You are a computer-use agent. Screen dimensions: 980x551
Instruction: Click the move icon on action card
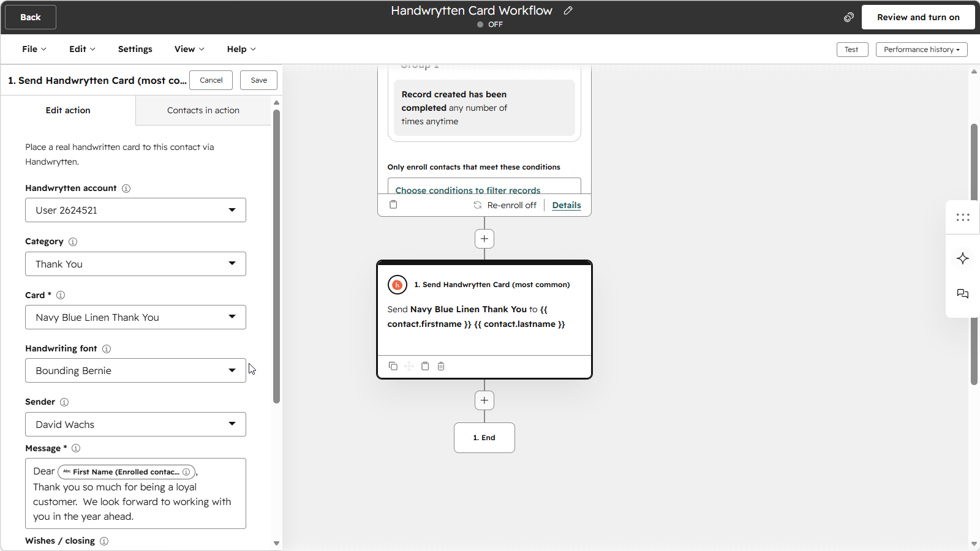tap(409, 366)
